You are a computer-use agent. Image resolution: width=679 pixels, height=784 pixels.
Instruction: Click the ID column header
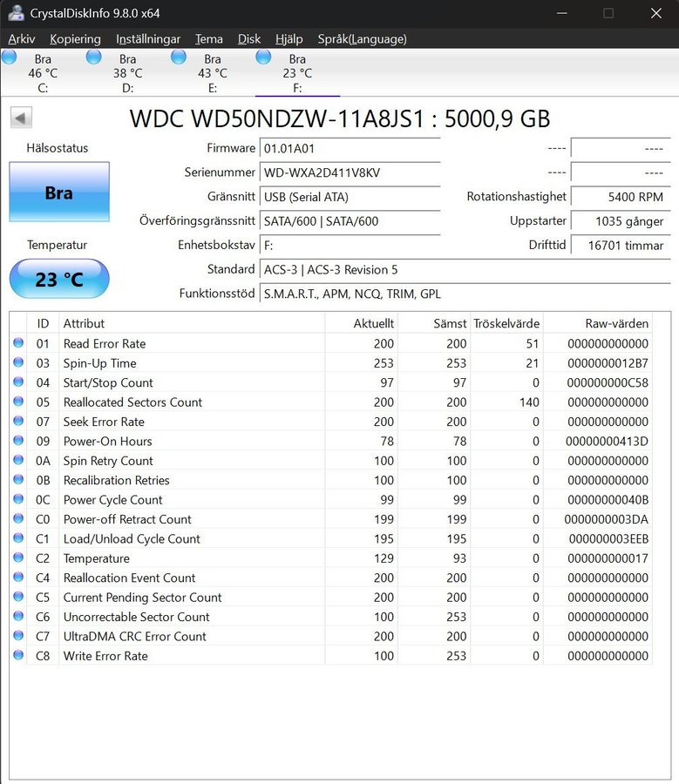point(43,323)
